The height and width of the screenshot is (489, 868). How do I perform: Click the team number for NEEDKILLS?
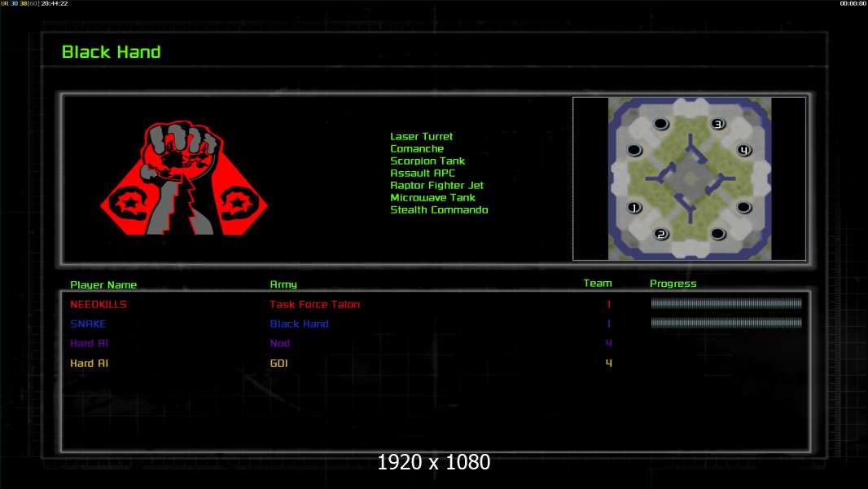(x=609, y=304)
